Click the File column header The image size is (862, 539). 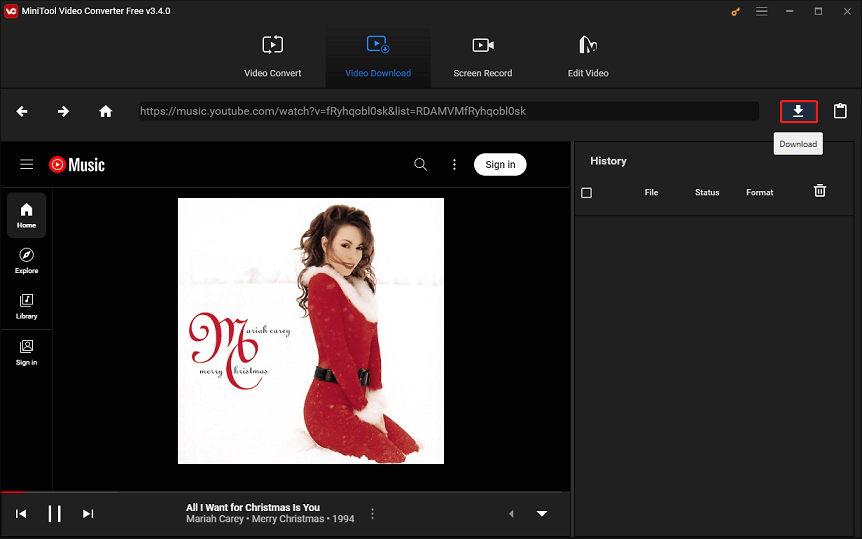click(x=651, y=192)
